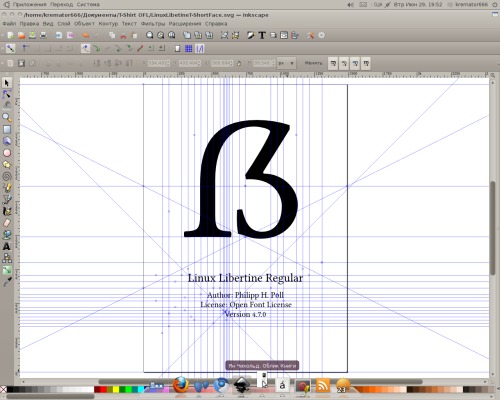The width and height of the screenshot is (500, 400).
Task: Open Inkscape preferences wrench icon
Action: [x=310, y=35]
